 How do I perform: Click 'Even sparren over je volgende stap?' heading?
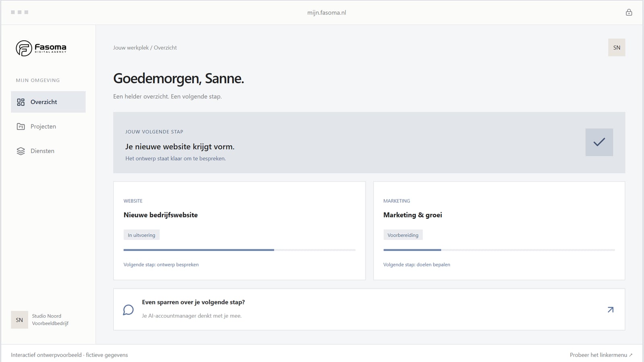click(193, 302)
